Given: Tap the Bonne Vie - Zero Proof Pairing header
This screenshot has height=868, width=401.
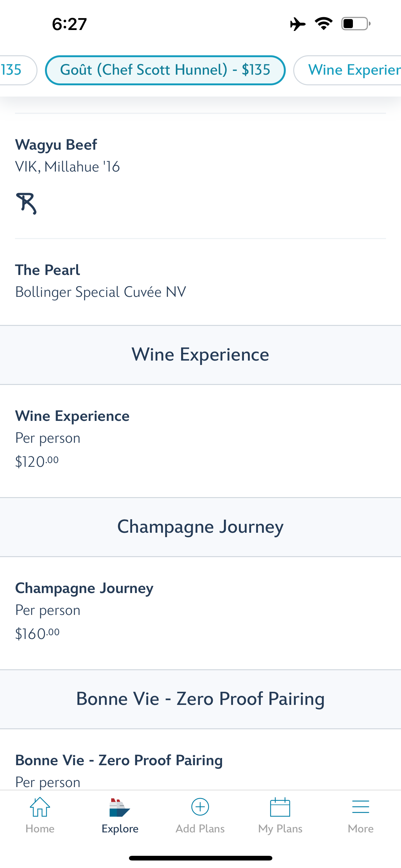Looking at the screenshot, I should pos(200,699).
